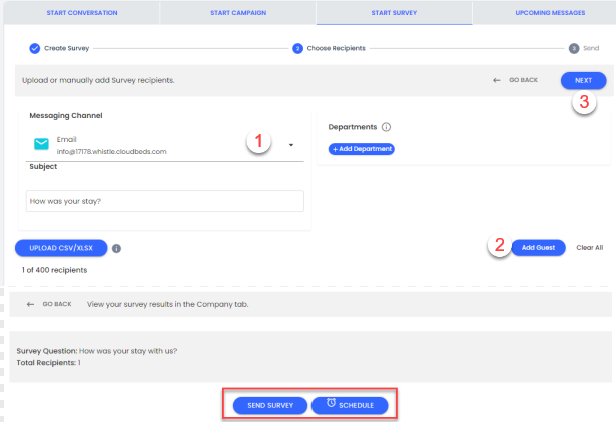This screenshot has width=616, height=422.
Task: Click the alarm clock icon on Schedule
Action: tap(331, 403)
